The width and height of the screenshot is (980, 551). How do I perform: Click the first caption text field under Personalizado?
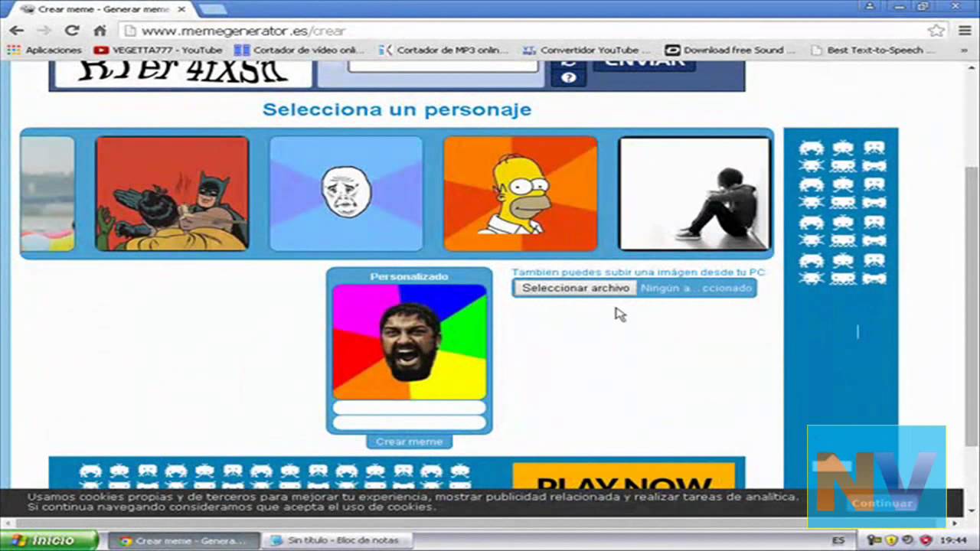click(x=410, y=408)
